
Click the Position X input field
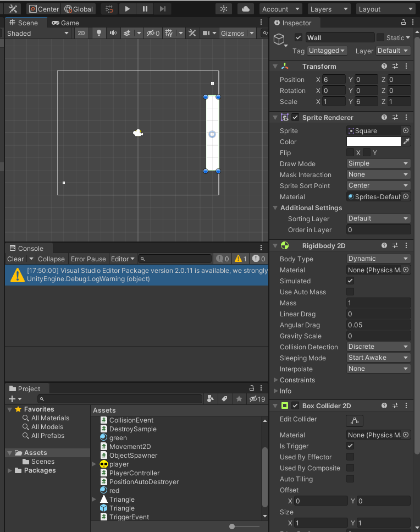pos(334,80)
